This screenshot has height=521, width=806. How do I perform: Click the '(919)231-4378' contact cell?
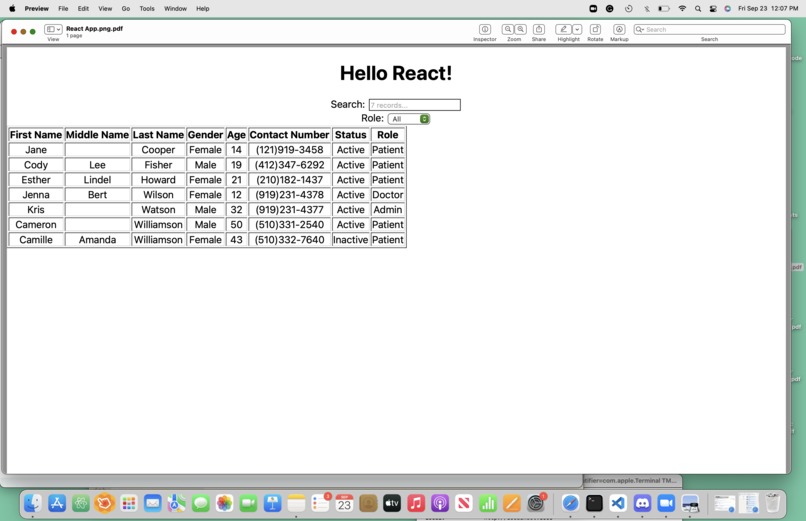(289, 195)
